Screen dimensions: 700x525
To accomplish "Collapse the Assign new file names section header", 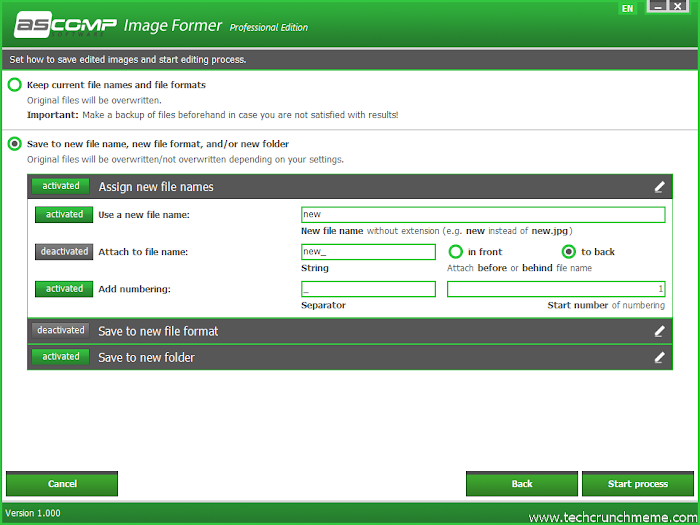I will pyautogui.click(x=350, y=187).
